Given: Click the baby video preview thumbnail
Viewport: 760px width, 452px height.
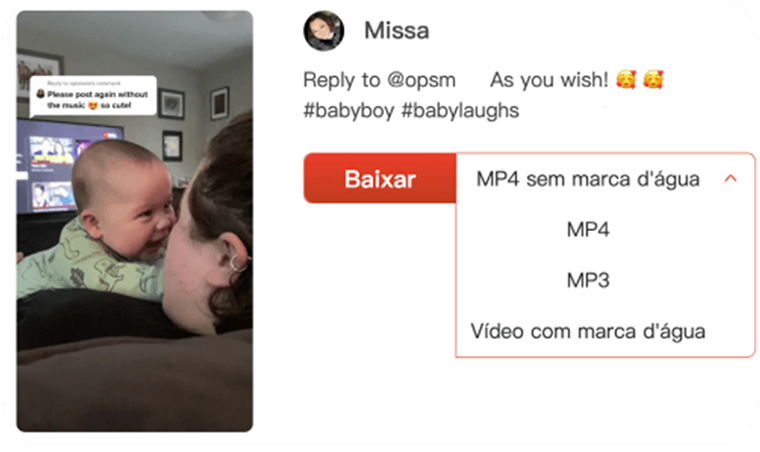Looking at the screenshot, I should pyautogui.click(x=135, y=221).
